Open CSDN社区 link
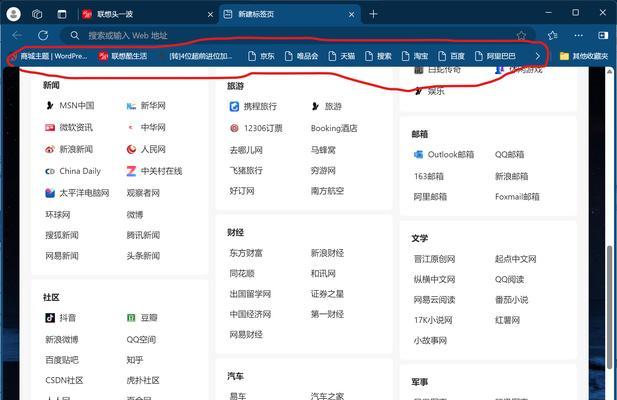This screenshot has height=400, width=617. [x=64, y=380]
